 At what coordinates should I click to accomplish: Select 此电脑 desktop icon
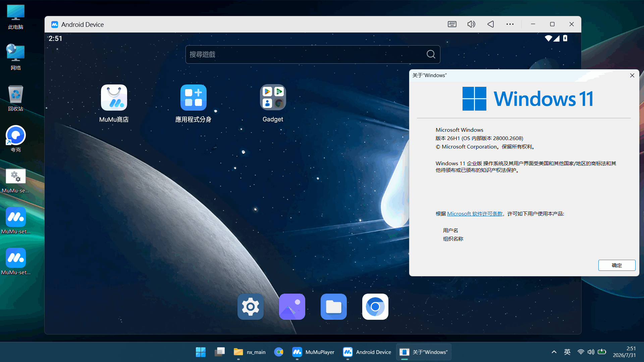[x=16, y=17]
